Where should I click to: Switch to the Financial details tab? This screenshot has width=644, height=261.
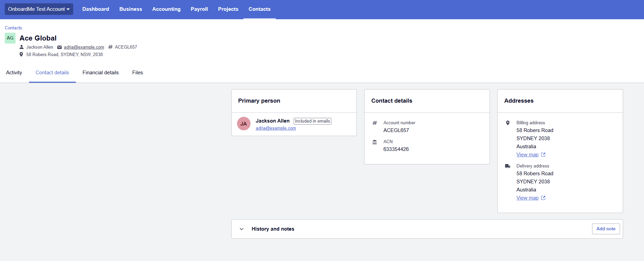pos(100,73)
